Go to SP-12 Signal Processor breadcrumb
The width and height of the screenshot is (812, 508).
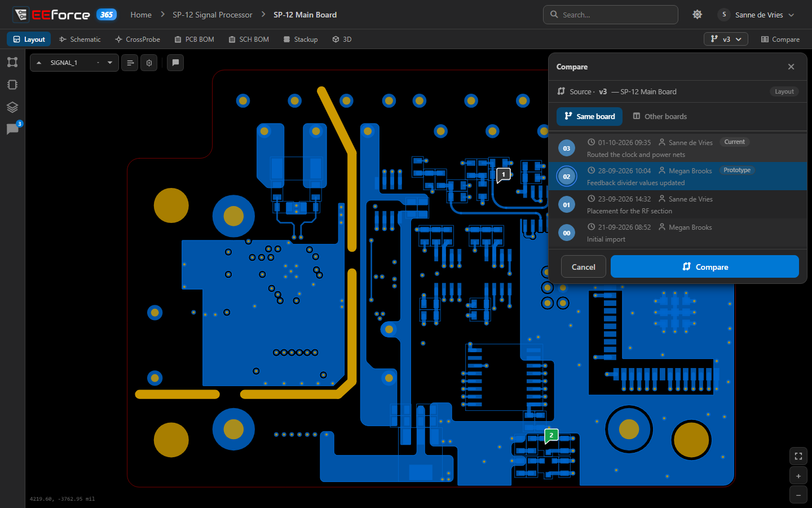coord(213,15)
